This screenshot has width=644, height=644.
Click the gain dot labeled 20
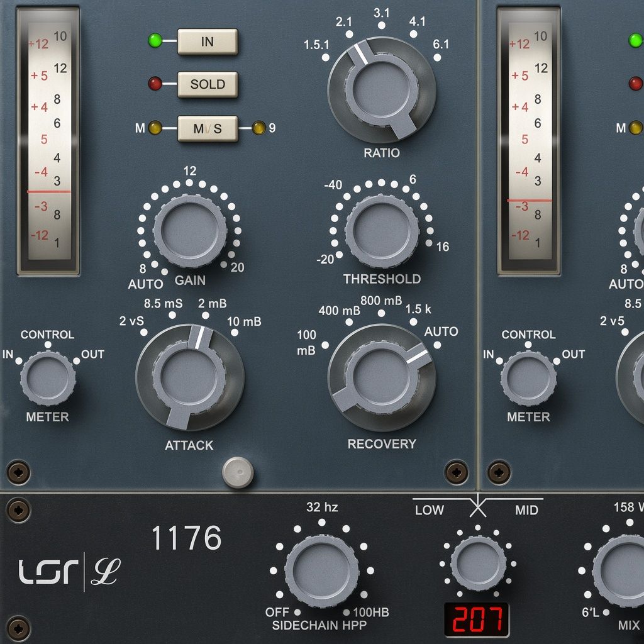pos(224,264)
